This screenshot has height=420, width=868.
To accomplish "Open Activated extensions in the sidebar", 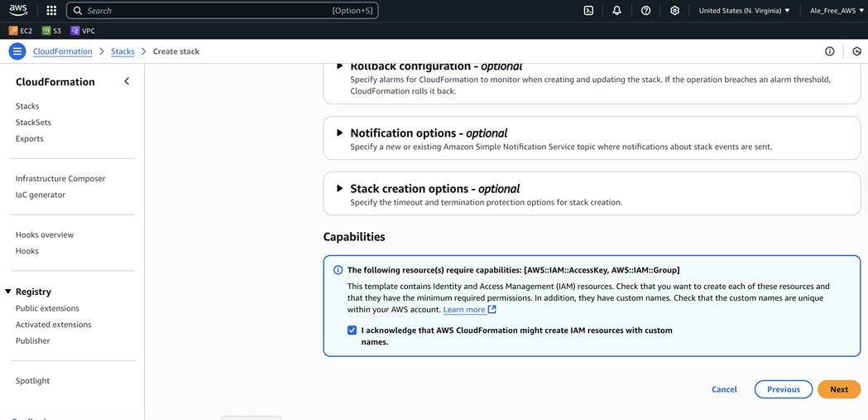I will (53, 325).
